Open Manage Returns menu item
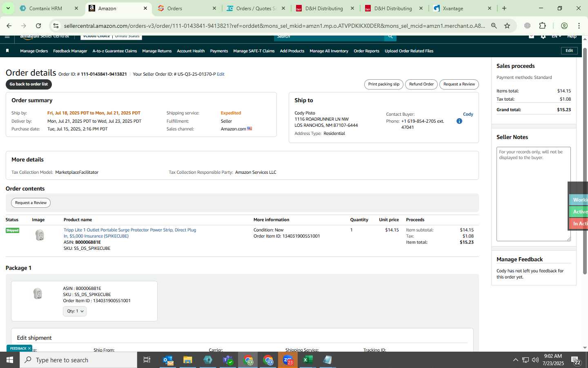Image resolution: width=588 pixels, height=368 pixels. pyautogui.click(x=157, y=51)
